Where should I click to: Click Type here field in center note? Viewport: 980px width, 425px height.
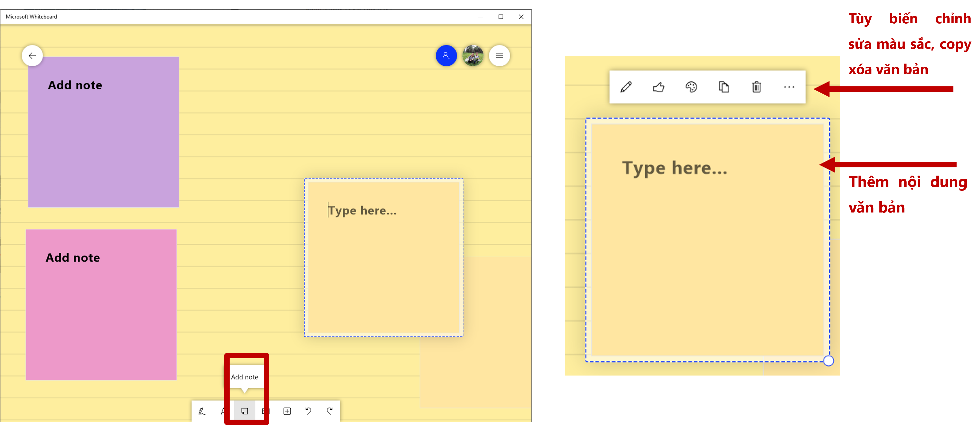coord(362,211)
